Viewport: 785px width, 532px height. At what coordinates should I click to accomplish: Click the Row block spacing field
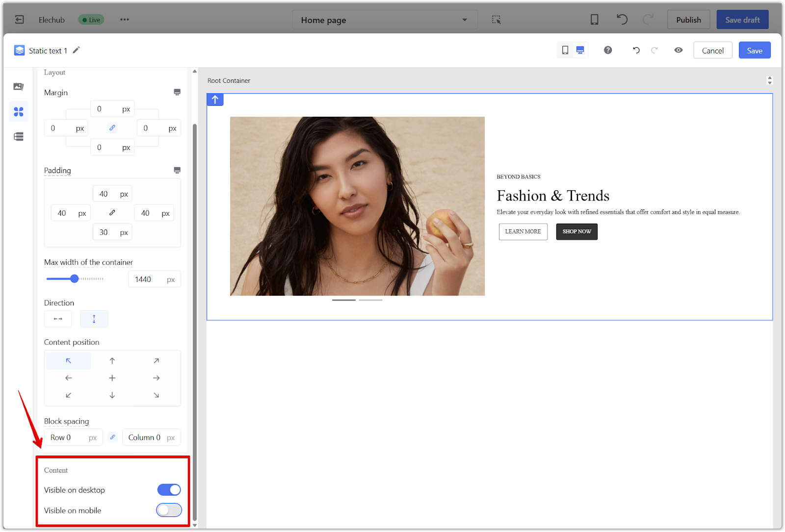(x=74, y=437)
